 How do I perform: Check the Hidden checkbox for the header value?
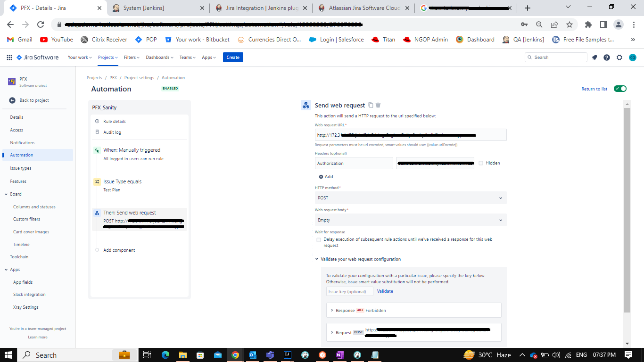pyautogui.click(x=481, y=163)
